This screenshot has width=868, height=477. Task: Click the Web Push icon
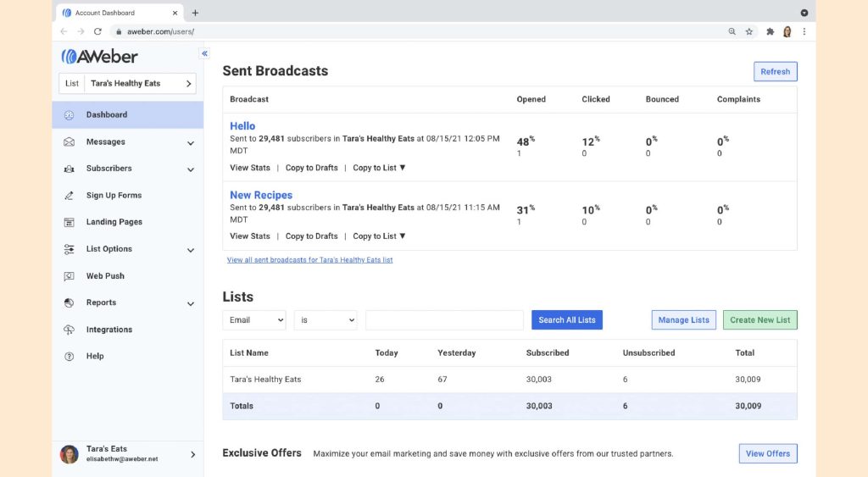click(70, 276)
